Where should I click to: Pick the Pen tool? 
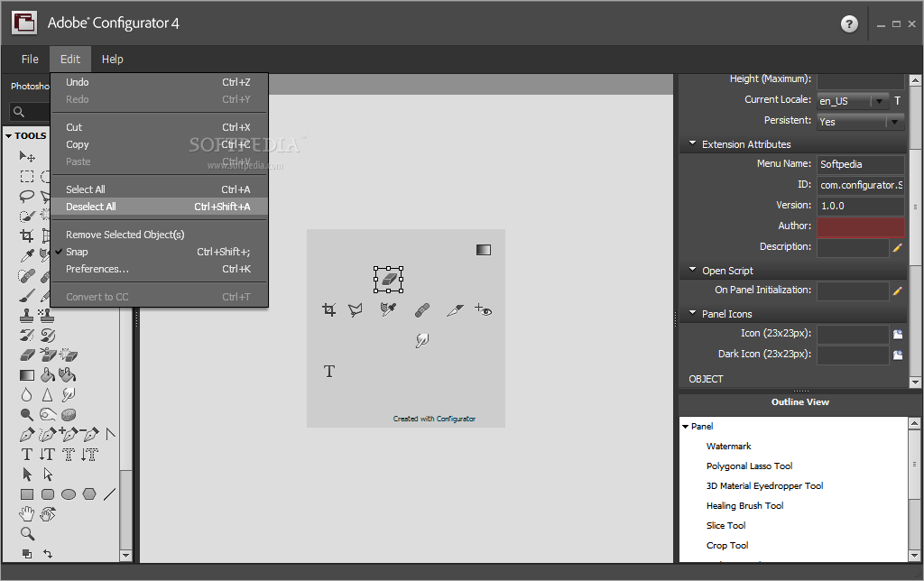[x=27, y=435]
